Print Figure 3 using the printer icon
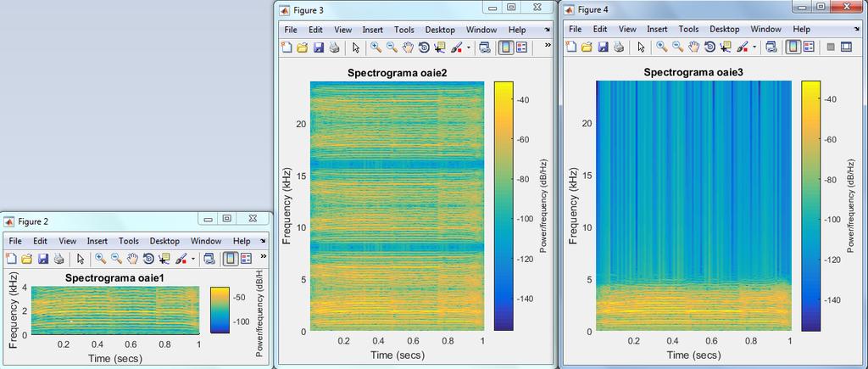This screenshot has width=868, height=369. pos(334,48)
